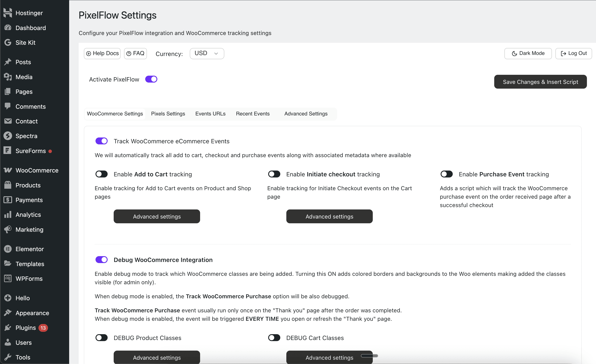
Task: Open the FAQ button
Action: pos(135,53)
